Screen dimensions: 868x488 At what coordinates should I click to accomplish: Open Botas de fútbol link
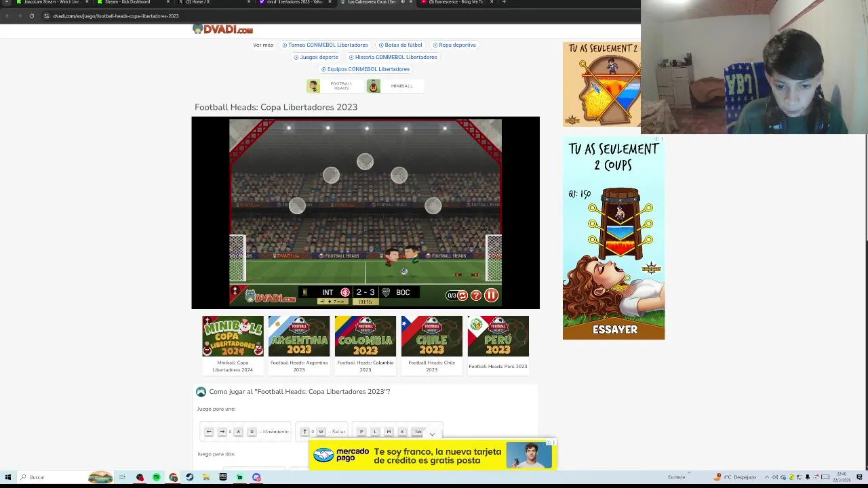tap(400, 45)
